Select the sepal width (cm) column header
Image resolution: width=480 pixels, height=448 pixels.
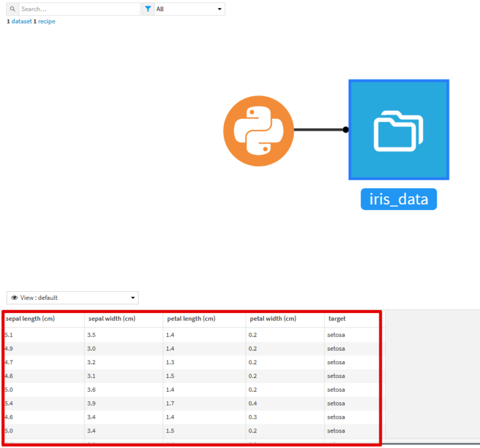tap(112, 319)
